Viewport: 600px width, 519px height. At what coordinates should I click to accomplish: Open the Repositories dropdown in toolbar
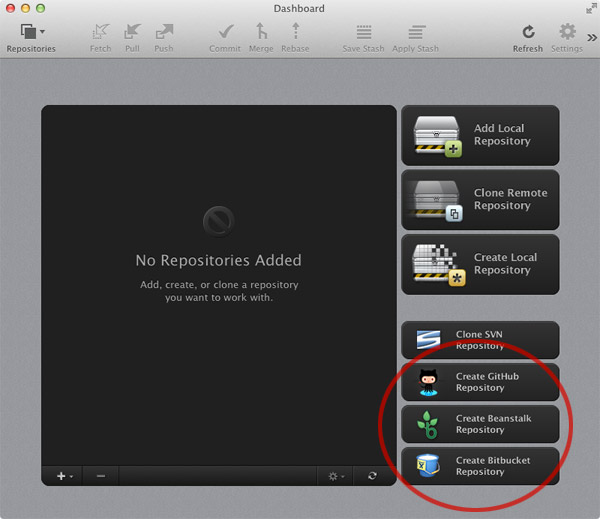[31, 34]
